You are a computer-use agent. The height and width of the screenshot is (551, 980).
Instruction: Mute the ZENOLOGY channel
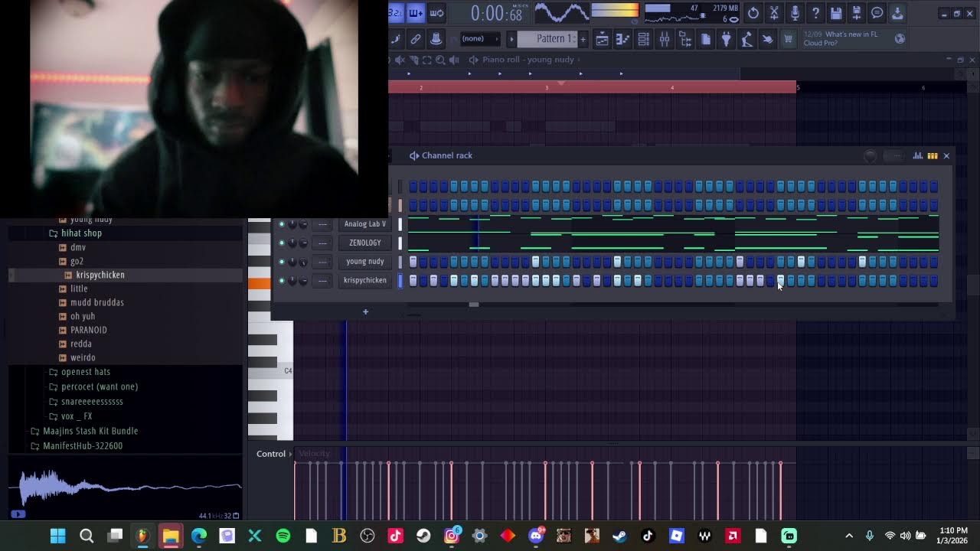pos(282,243)
